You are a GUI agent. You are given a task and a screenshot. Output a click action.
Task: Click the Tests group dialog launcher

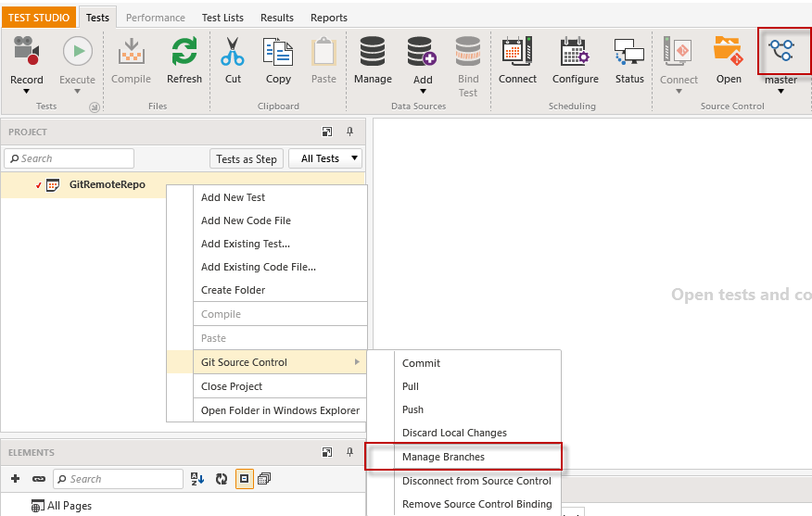(x=95, y=107)
